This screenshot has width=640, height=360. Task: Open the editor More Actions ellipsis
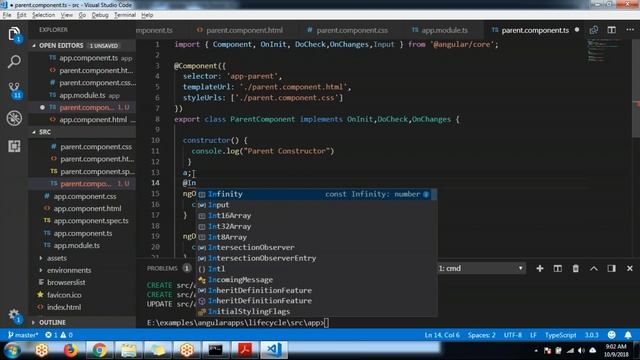pos(630,30)
